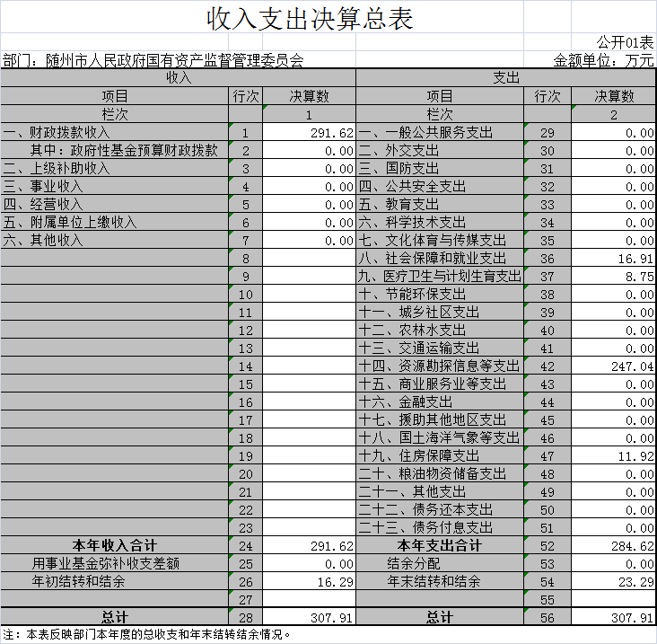Select the 金额单位：万元 cell
Image resolution: width=657 pixels, height=644 pixels.
pyautogui.click(x=603, y=61)
